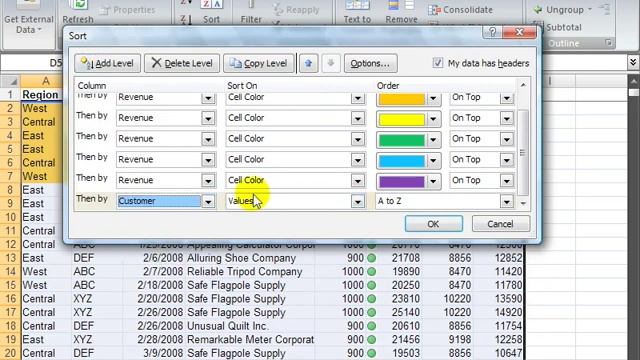The height and width of the screenshot is (360, 640).
Task: Click the Select All corner of the sheet
Action: coord(10,81)
